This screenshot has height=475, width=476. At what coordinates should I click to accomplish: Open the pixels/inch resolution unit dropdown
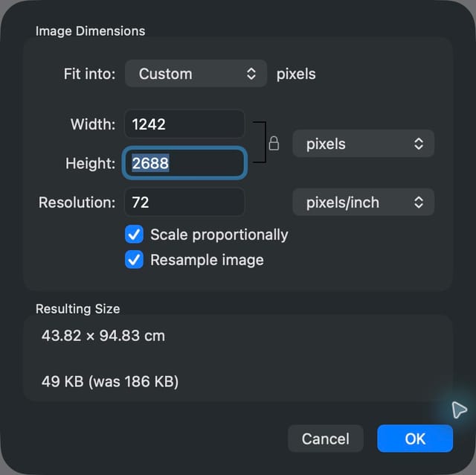pos(364,203)
